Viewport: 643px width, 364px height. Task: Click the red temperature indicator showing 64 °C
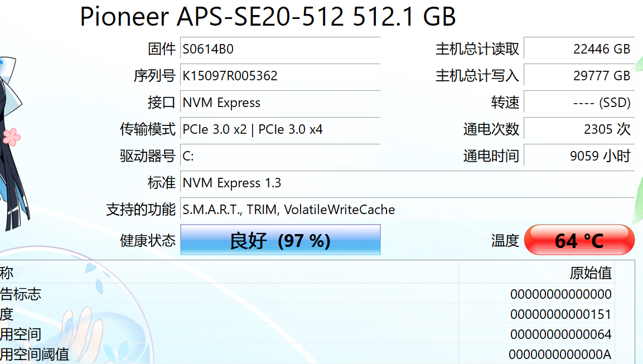pyautogui.click(x=579, y=240)
